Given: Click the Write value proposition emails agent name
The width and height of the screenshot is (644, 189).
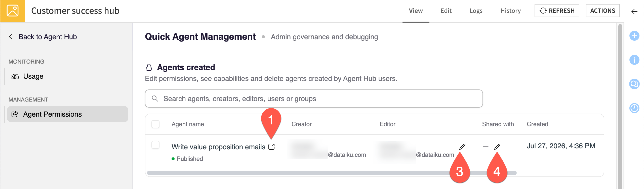Looking at the screenshot, I should click(x=218, y=147).
